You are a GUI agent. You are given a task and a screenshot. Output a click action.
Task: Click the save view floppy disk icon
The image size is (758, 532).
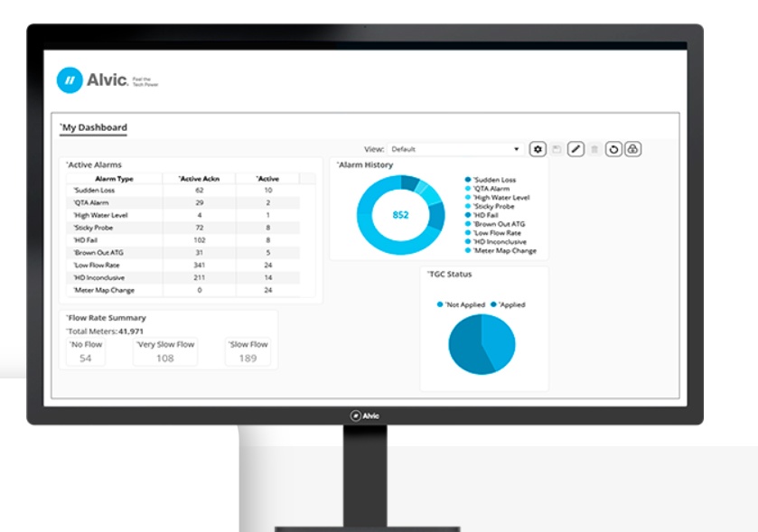pos(557,149)
